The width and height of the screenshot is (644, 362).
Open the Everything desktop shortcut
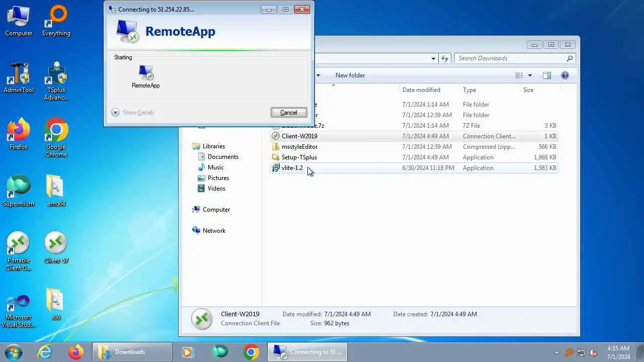pos(56,21)
